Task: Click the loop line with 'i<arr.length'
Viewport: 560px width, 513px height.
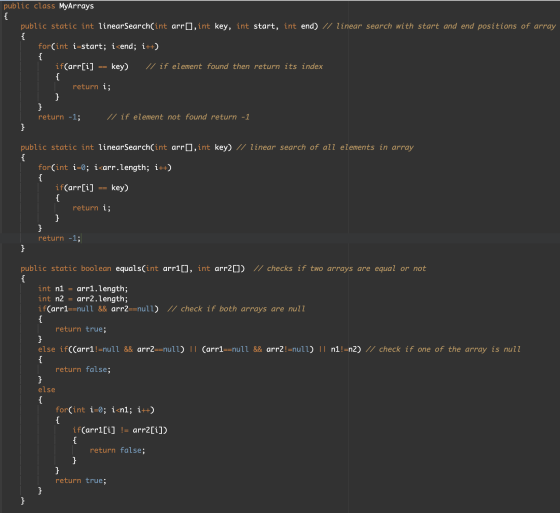Action: (x=105, y=168)
